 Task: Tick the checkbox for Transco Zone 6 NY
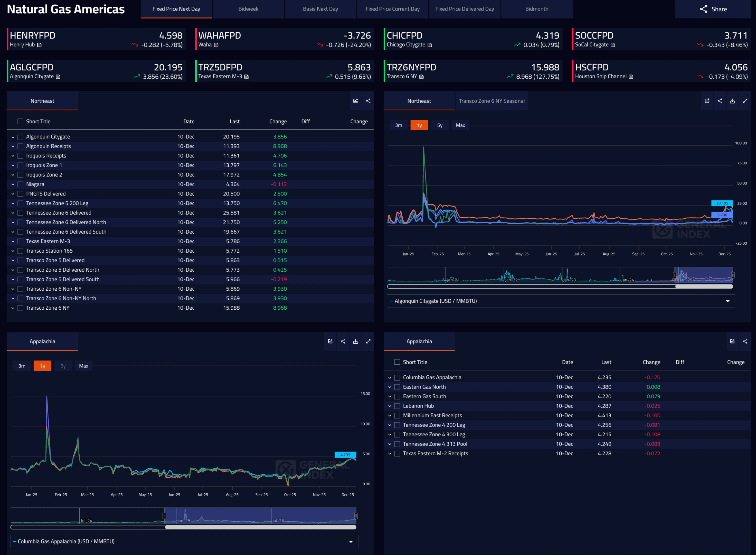(21, 308)
